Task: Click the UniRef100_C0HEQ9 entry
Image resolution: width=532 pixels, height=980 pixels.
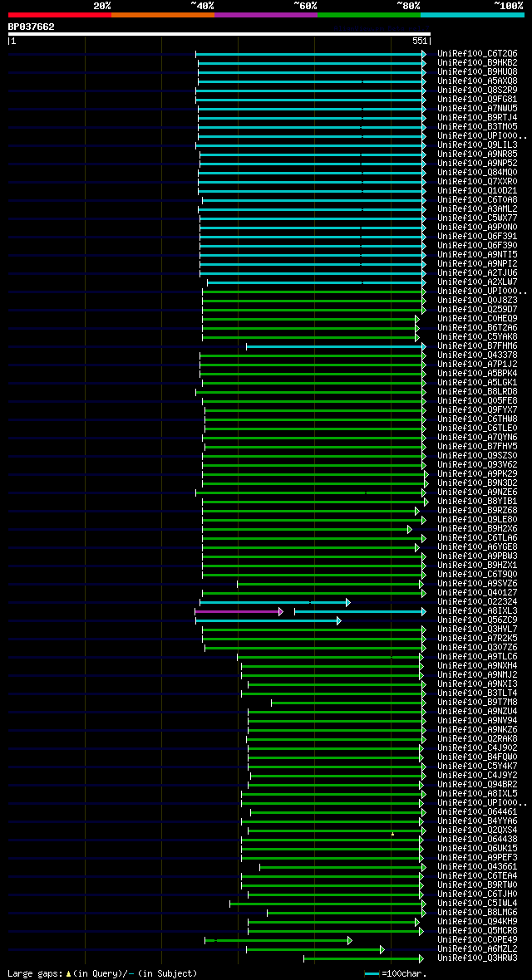Action: tap(477, 319)
